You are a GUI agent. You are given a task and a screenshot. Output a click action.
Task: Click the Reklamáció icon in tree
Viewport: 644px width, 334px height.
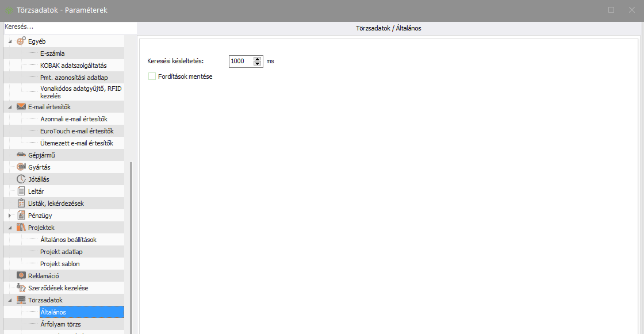pos(21,276)
